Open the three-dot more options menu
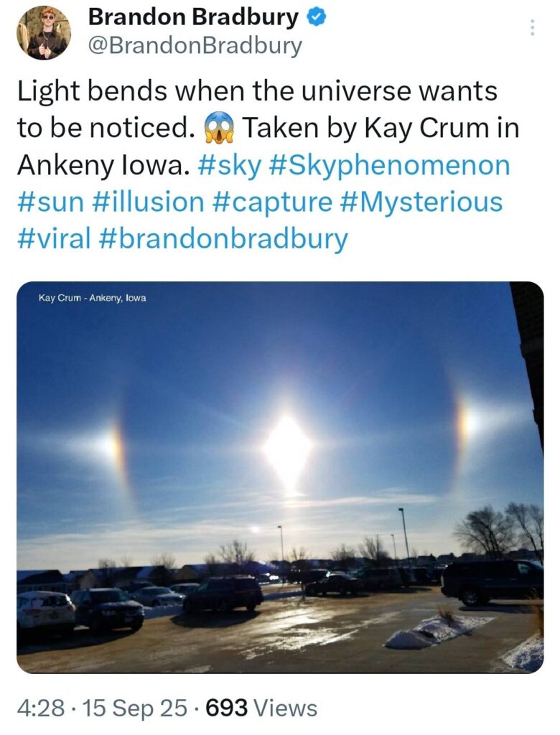560x735 pixels. point(532,28)
